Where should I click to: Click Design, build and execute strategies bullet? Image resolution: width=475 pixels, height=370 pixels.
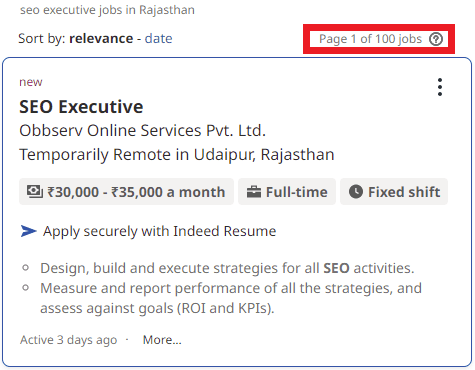(x=227, y=268)
